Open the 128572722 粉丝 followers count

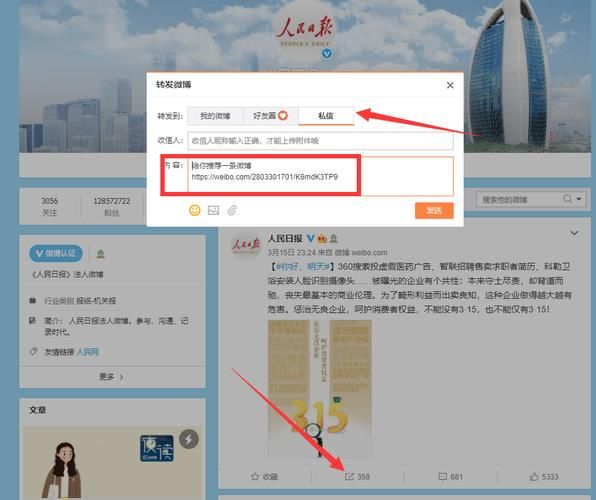click(x=112, y=206)
